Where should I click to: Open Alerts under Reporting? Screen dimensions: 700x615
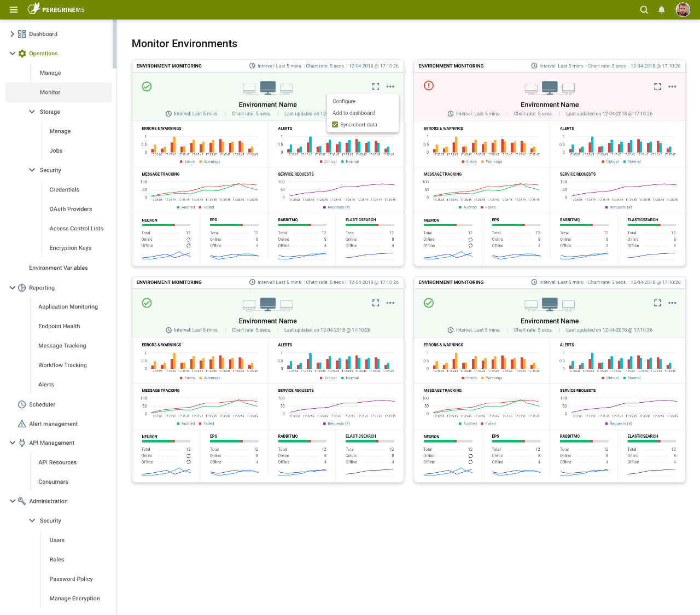[x=46, y=385]
